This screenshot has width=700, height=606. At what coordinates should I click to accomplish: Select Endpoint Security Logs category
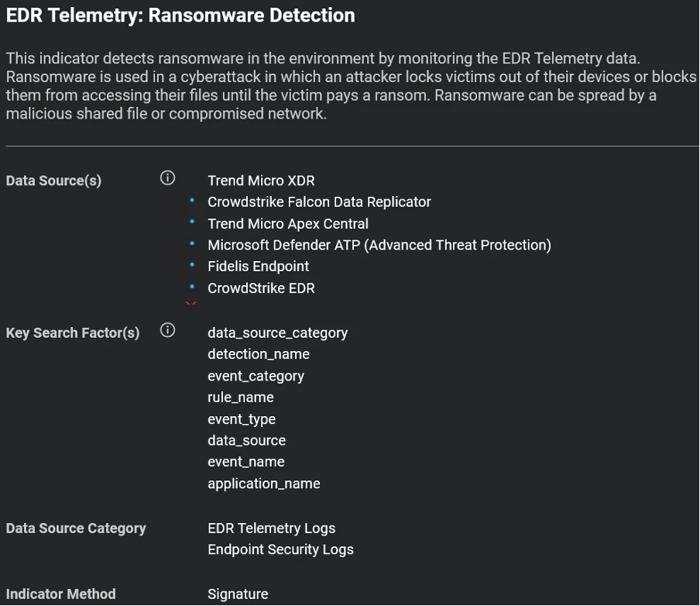(280, 549)
